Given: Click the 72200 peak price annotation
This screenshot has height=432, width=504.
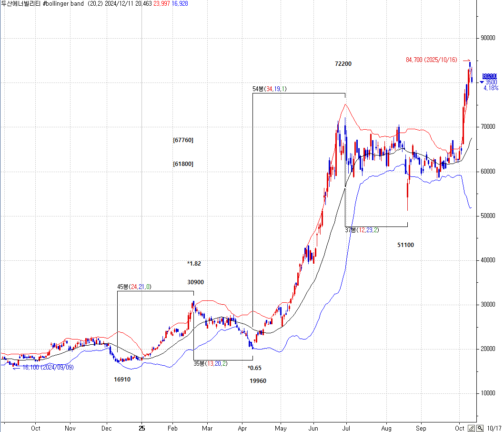Looking at the screenshot, I should pos(343,63).
